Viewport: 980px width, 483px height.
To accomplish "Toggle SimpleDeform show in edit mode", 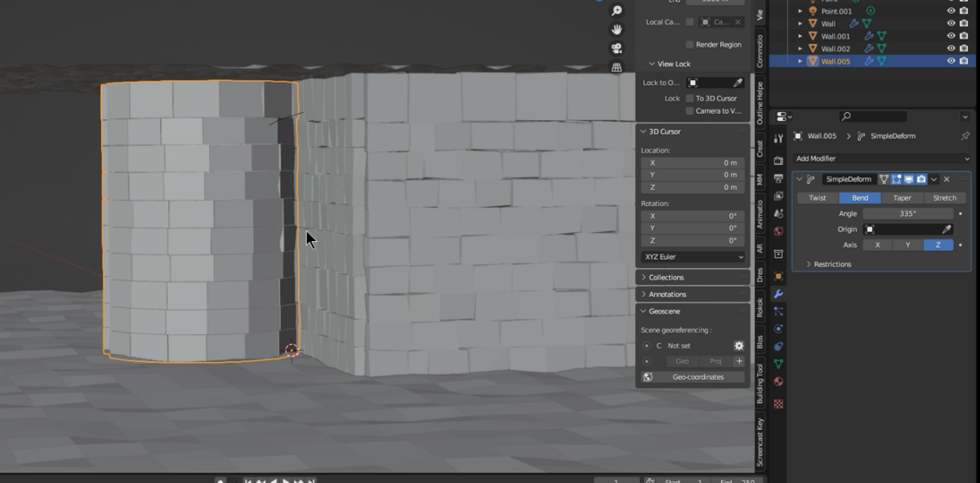I will pyautogui.click(x=896, y=179).
